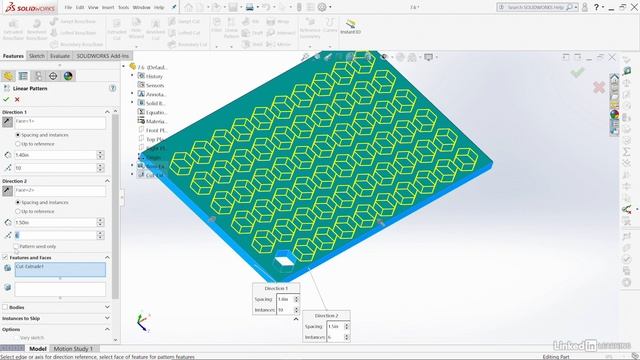Reverse Direction 2 pattern direction button

click(7, 191)
